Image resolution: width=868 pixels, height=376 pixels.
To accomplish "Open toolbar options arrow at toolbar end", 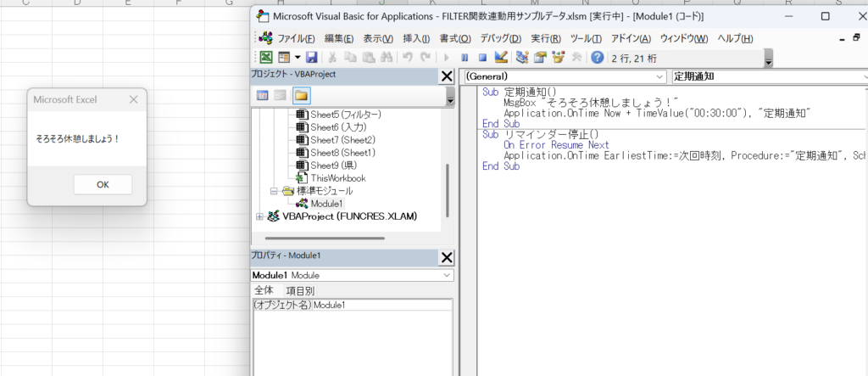I will click(768, 59).
